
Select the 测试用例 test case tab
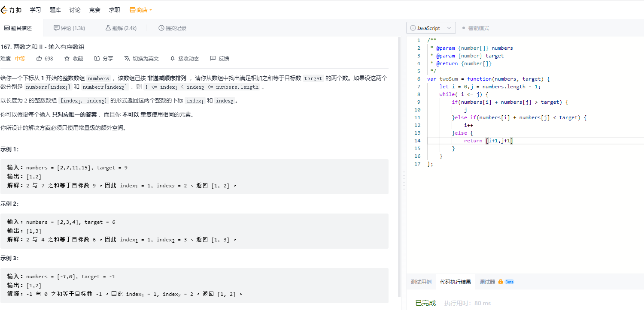[421, 282]
